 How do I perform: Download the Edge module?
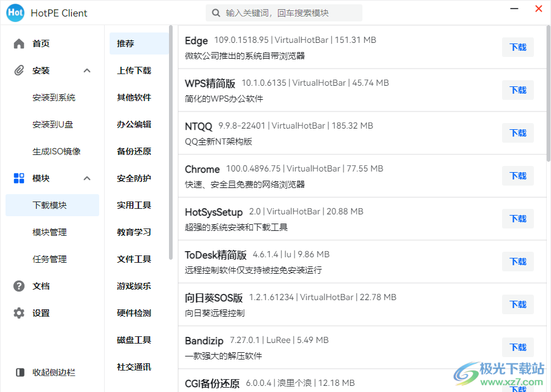click(x=517, y=47)
